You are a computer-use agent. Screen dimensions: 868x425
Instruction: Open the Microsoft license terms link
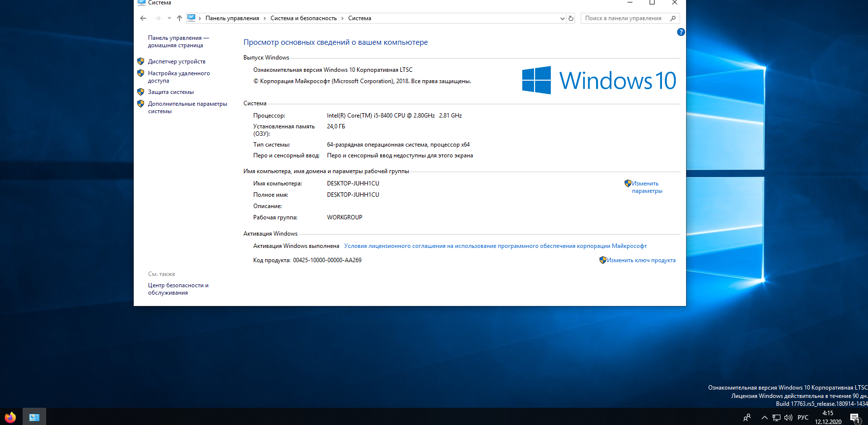(x=495, y=246)
